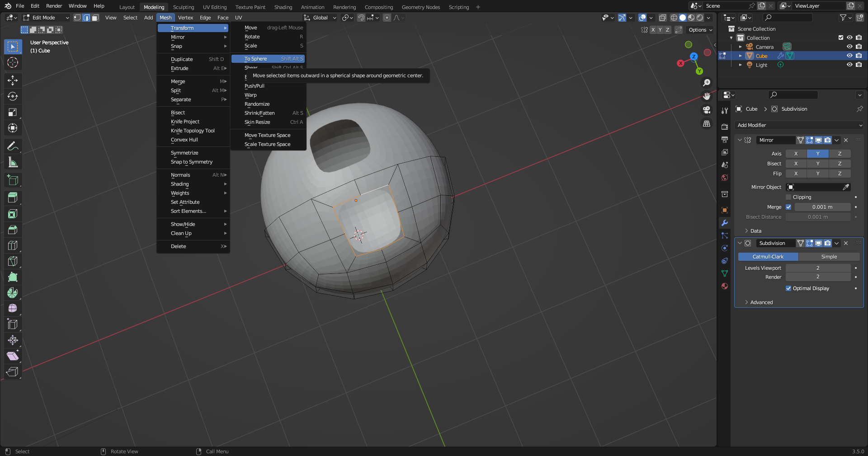
Task: Open the Global transform orientation dropdown
Action: point(321,18)
